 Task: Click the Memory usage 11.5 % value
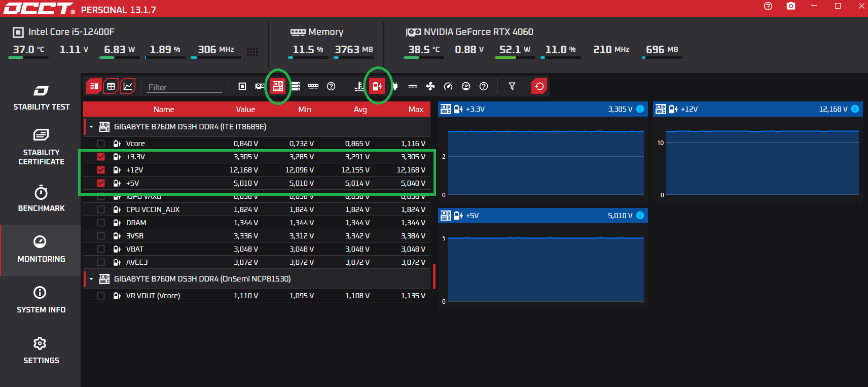pyautogui.click(x=308, y=50)
